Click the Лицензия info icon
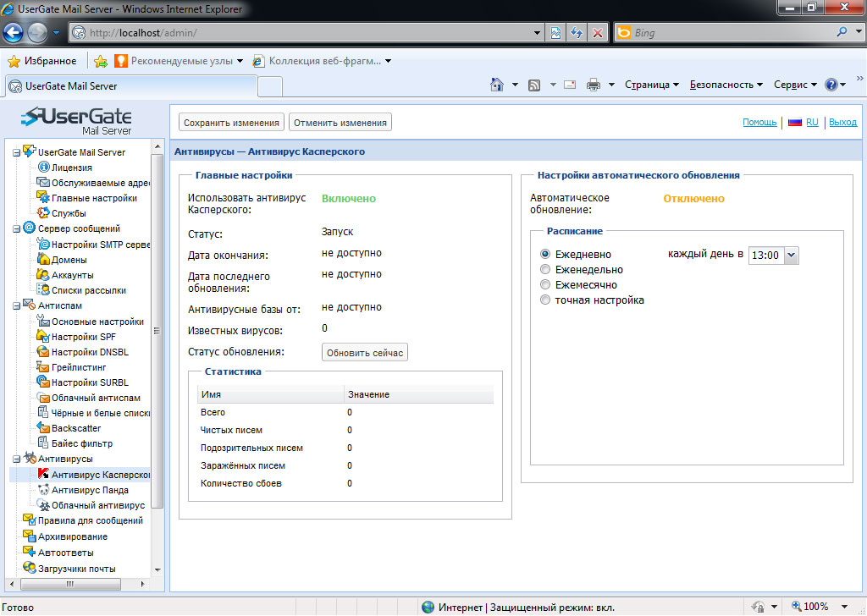 pos(43,168)
